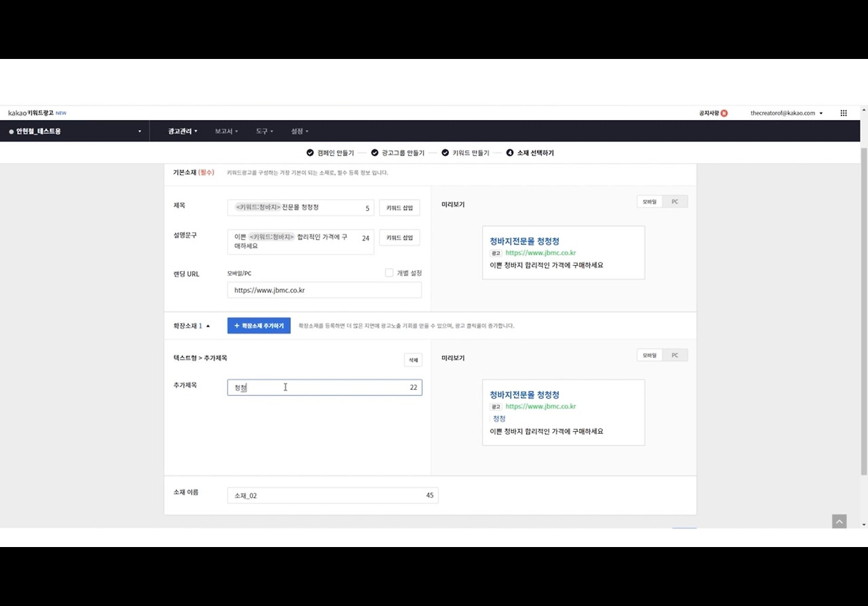Go to the 광고그룹 만들기 step

coord(403,153)
